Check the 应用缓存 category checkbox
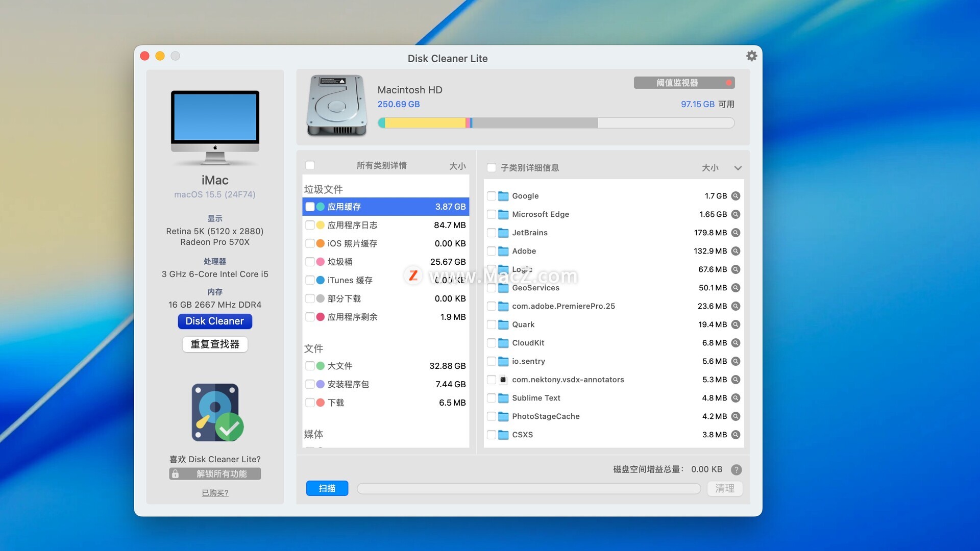The width and height of the screenshot is (980, 551). (x=310, y=207)
